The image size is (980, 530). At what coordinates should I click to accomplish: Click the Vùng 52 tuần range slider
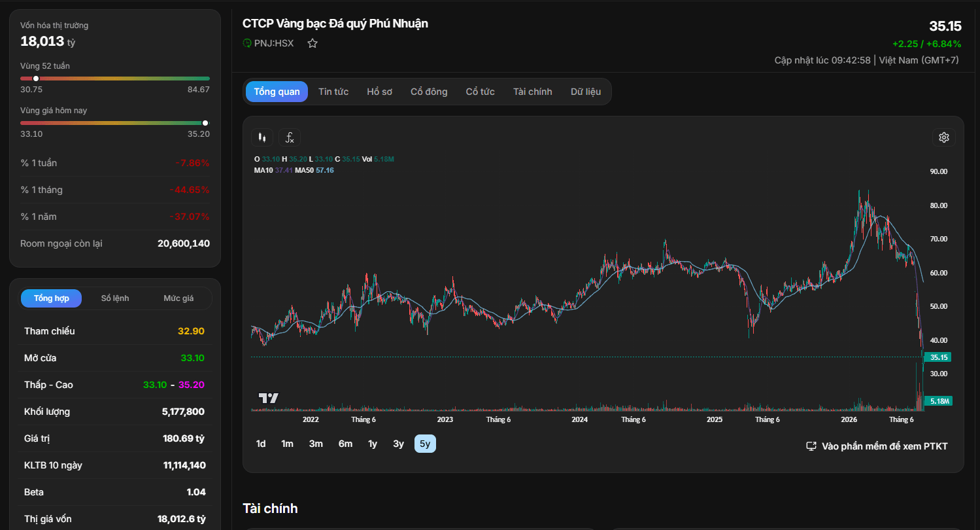point(115,79)
